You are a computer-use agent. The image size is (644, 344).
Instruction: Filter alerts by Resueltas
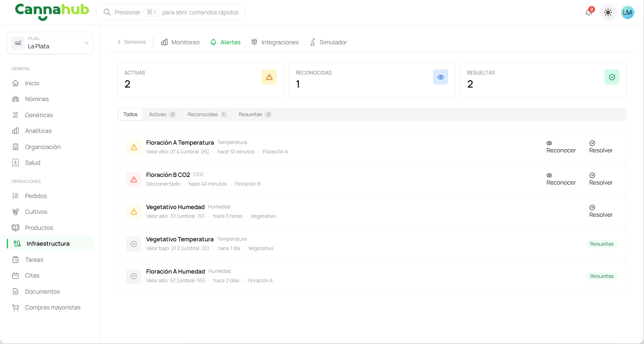pos(255,114)
